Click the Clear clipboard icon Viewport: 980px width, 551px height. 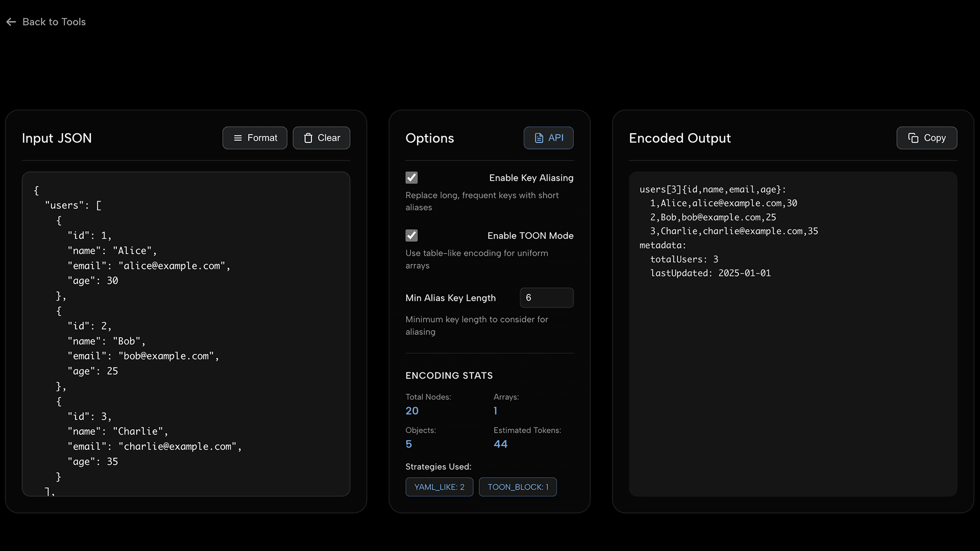tap(308, 138)
